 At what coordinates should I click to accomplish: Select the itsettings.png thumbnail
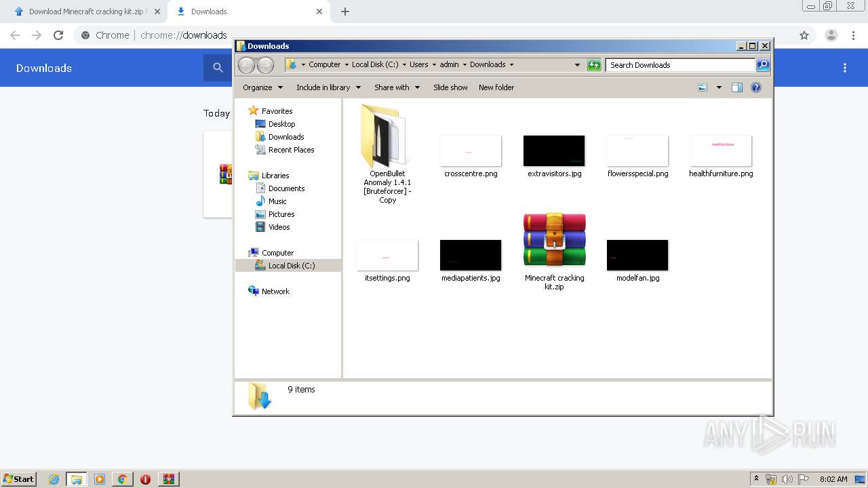point(387,255)
